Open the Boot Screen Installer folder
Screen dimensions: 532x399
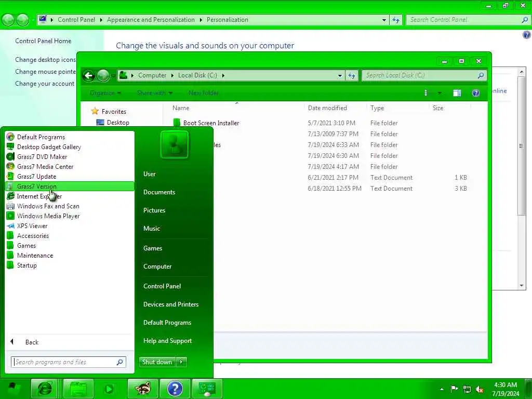211,123
